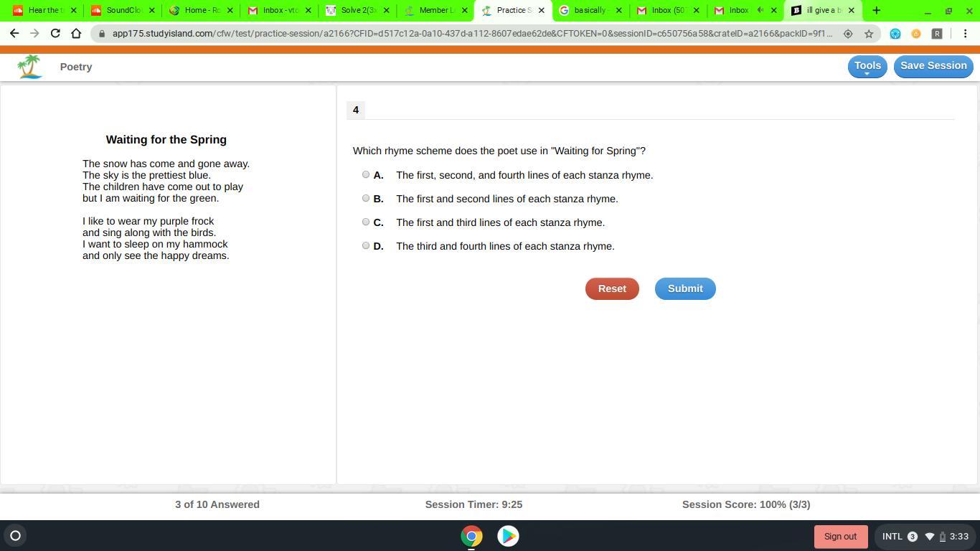Viewport: 980px width, 551px height.
Task: Click the blue globe extension icon
Action: (x=895, y=34)
